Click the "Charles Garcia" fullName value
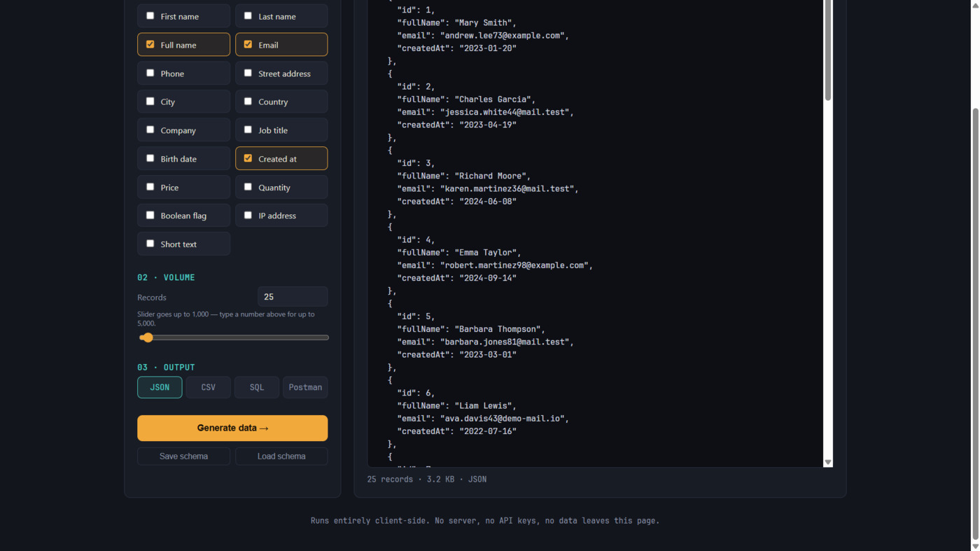Image resolution: width=980 pixels, height=551 pixels. [x=493, y=99]
